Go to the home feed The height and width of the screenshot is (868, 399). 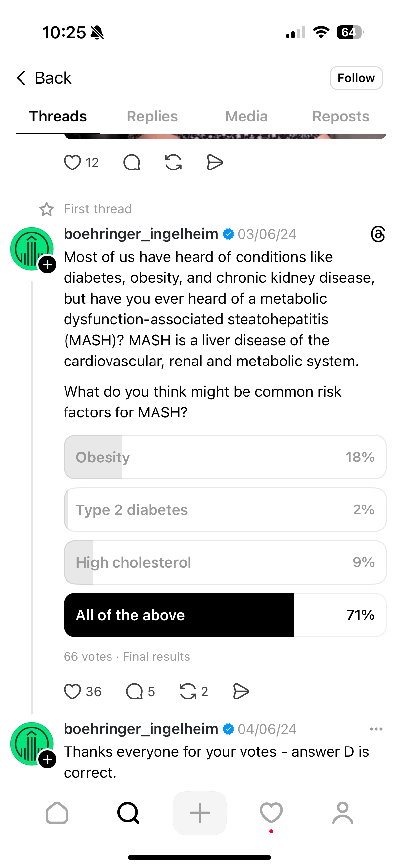(57, 813)
